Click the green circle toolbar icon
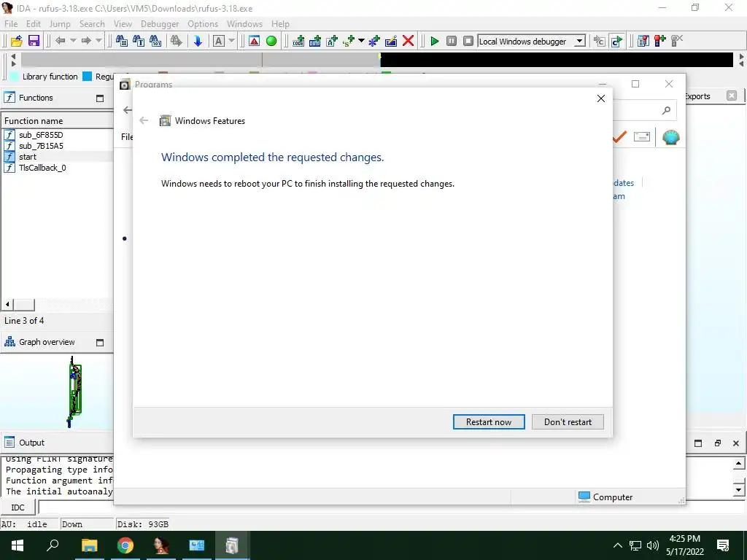Screen dimensions: 747x560 click(x=271, y=41)
